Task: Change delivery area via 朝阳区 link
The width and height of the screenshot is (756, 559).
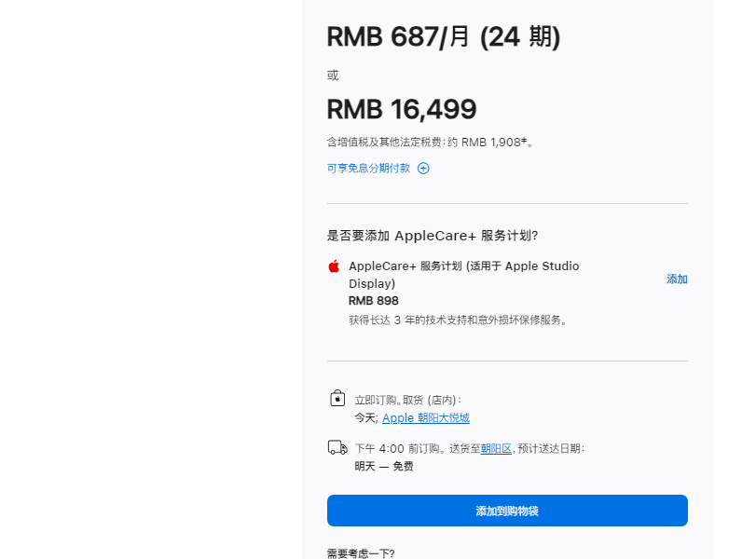Action: coord(496,449)
